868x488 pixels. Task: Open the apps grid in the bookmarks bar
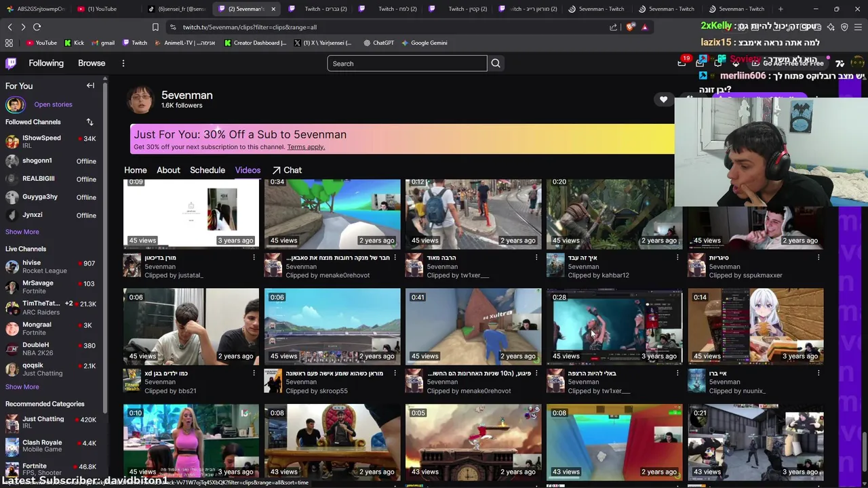tap(9, 43)
